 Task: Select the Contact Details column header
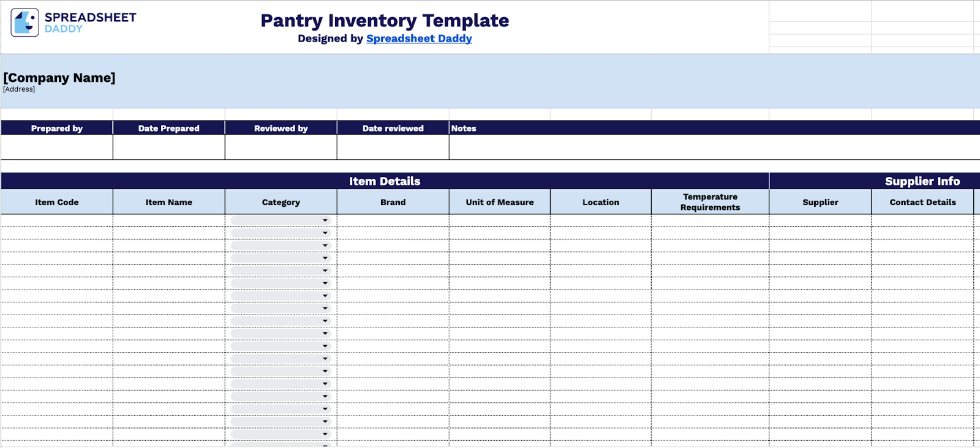[x=922, y=202]
